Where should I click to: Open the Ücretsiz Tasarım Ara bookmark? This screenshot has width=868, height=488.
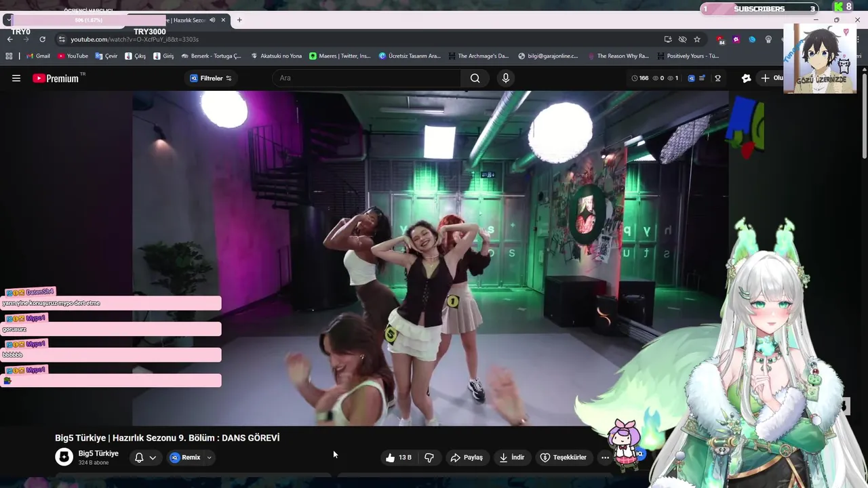pos(410,56)
